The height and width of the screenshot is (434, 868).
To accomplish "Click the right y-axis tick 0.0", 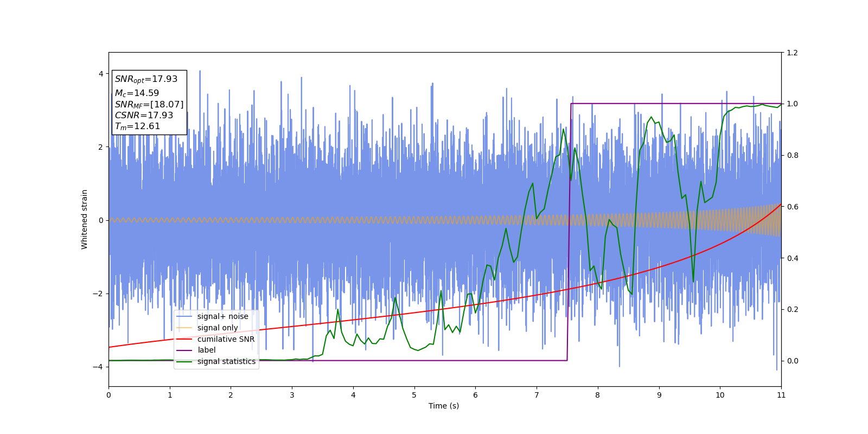I will (x=792, y=361).
